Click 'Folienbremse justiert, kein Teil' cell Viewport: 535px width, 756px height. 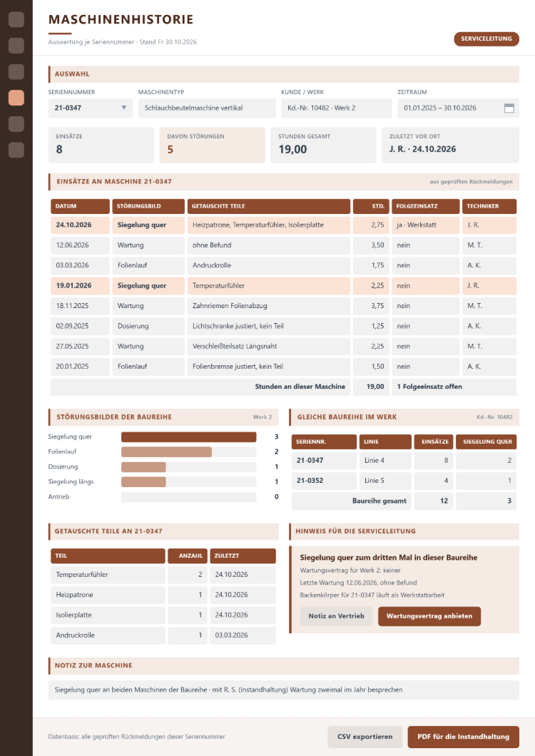pos(269,367)
